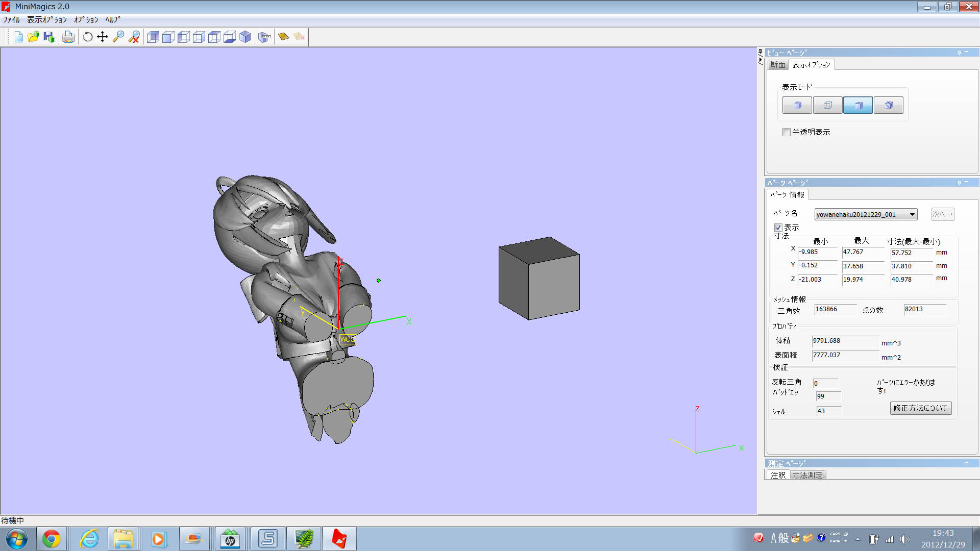
Task: Switch to the 断面 tab
Action: [778, 65]
